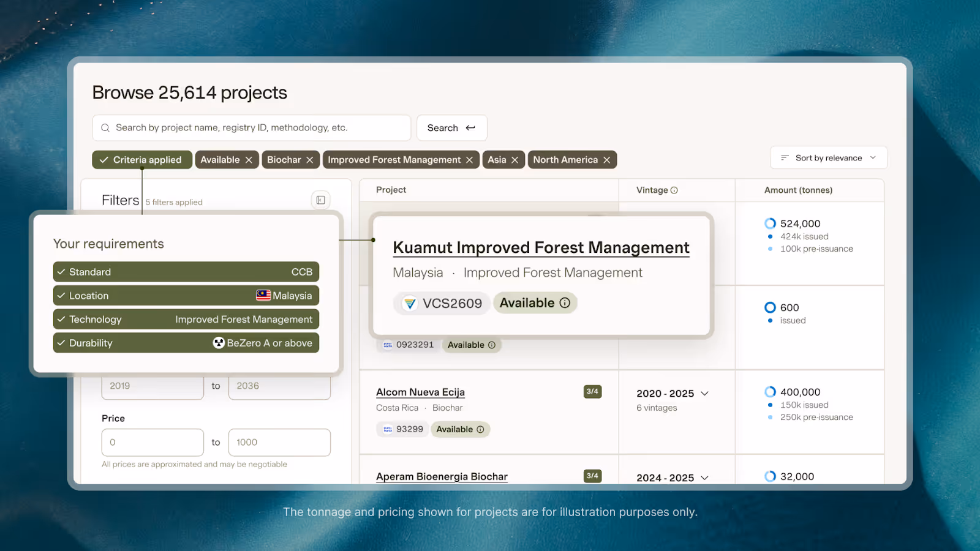Screen dimensions: 980x551
Task: Click the Amount (tonnes) column header
Action: (x=798, y=190)
